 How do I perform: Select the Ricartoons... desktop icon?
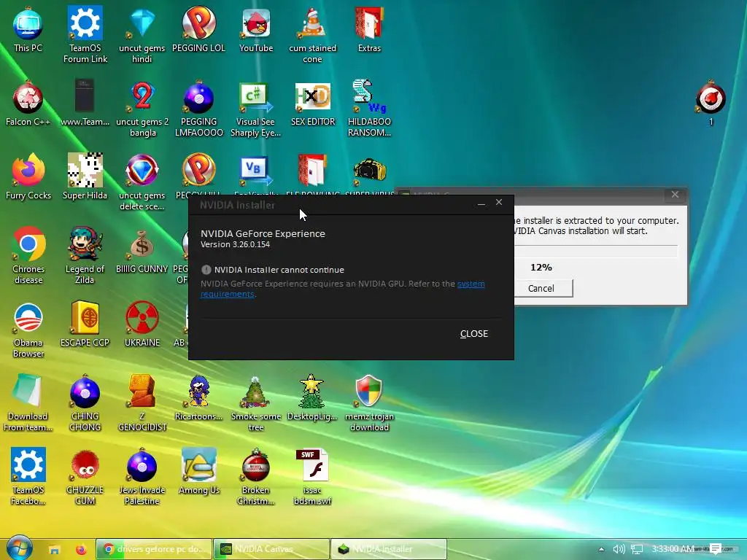click(x=198, y=398)
